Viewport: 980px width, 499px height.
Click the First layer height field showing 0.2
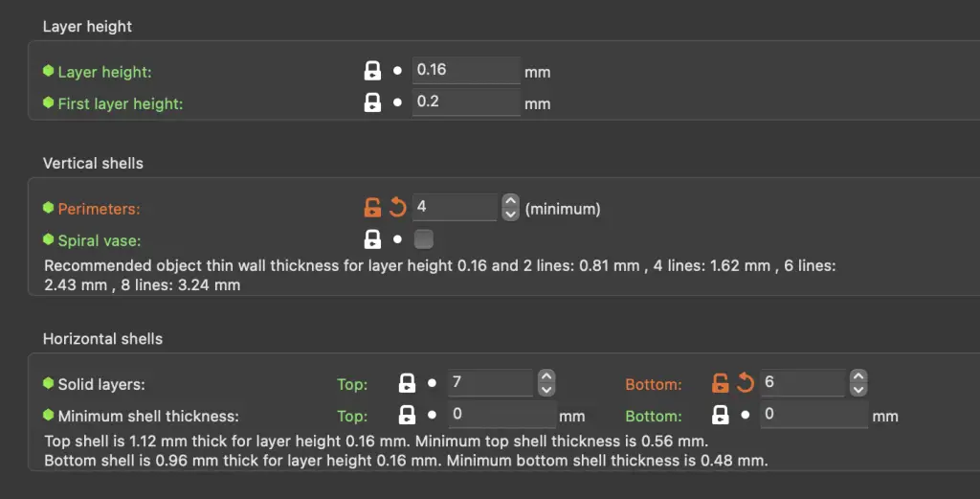coord(466,102)
